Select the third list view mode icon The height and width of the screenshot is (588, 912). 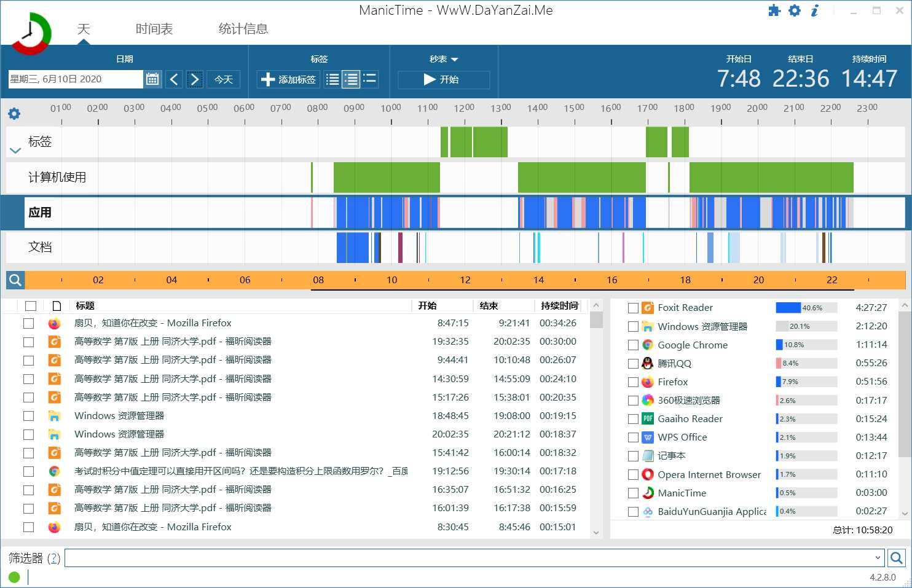tap(369, 79)
